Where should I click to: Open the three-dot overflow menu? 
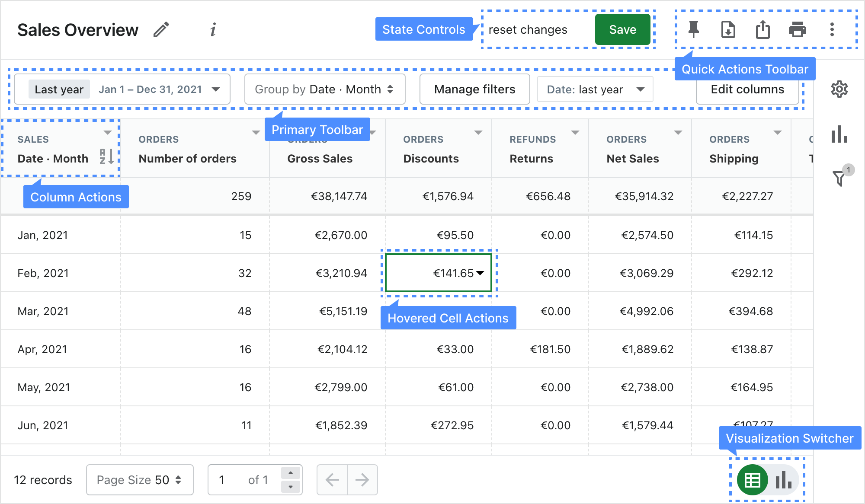[x=831, y=29]
